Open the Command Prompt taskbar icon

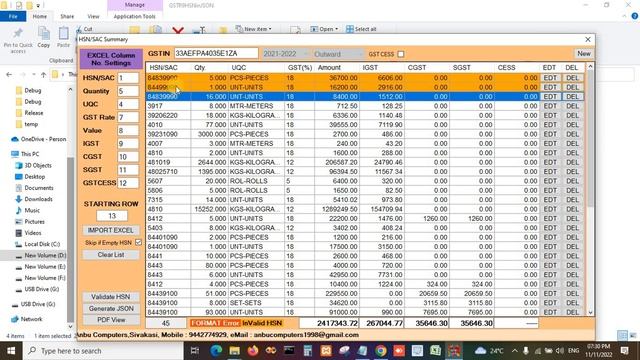tap(289, 351)
